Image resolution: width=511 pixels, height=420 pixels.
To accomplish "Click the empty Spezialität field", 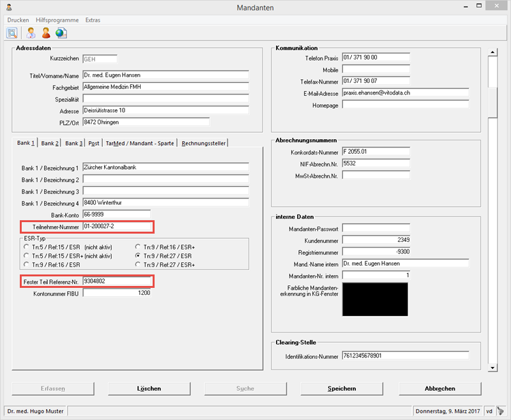I will point(165,98).
